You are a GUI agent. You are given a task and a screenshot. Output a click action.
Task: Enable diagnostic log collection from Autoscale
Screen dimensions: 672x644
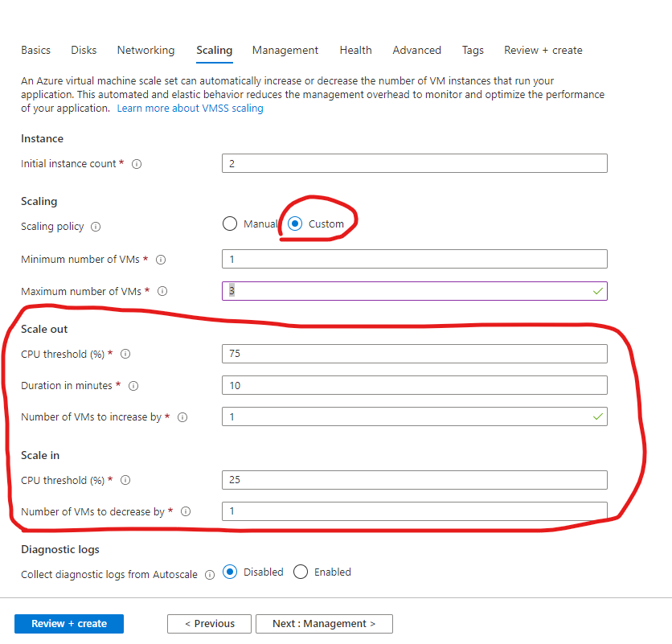coord(301,572)
